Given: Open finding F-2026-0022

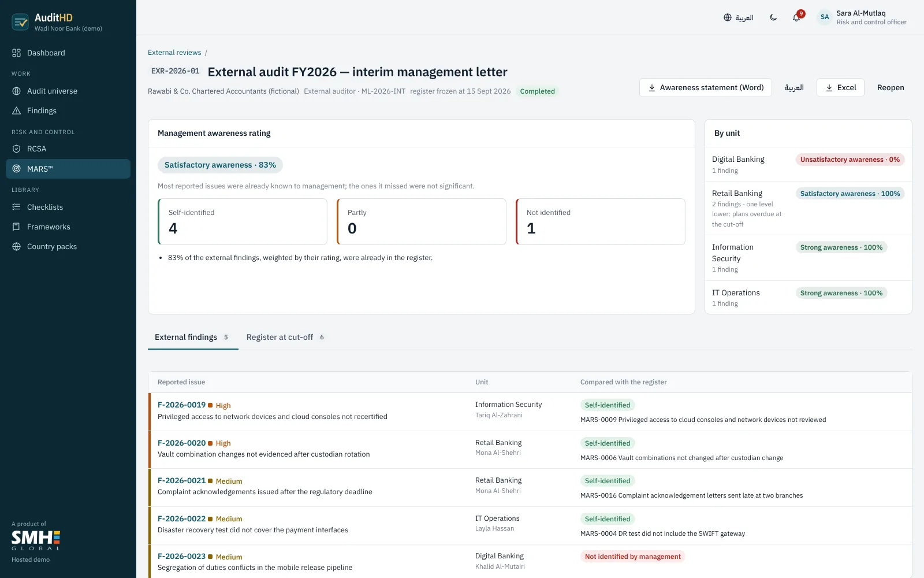Looking at the screenshot, I should (181, 519).
